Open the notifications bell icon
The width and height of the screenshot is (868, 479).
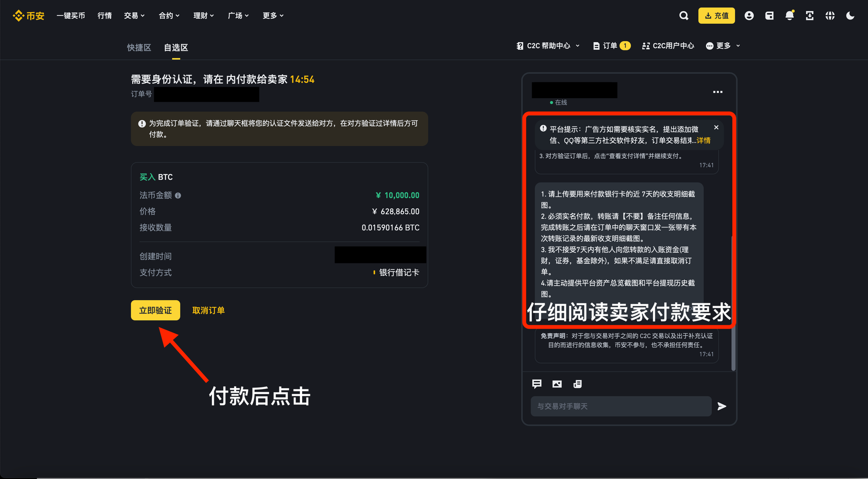(x=789, y=16)
